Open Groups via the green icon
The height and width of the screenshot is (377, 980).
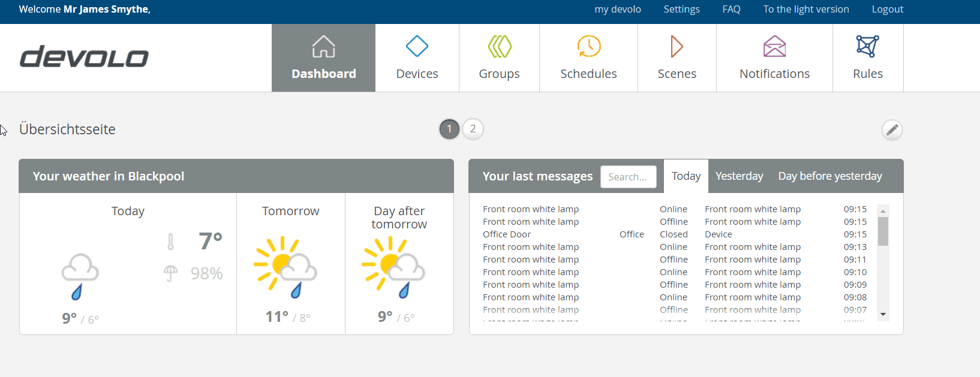(499, 47)
